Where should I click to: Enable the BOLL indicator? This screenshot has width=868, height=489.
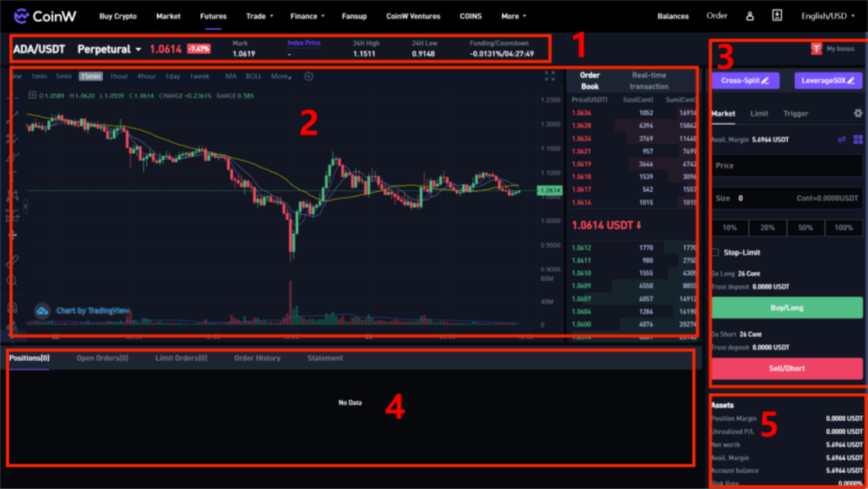point(253,76)
